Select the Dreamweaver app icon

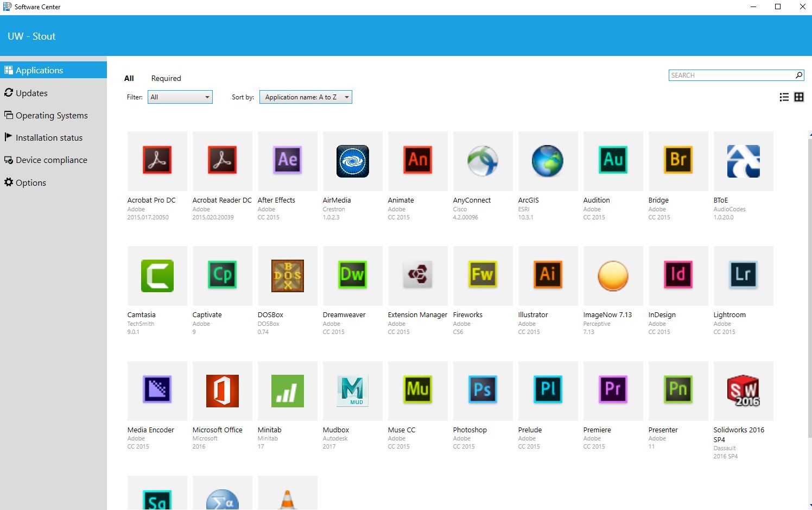(x=353, y=276)
